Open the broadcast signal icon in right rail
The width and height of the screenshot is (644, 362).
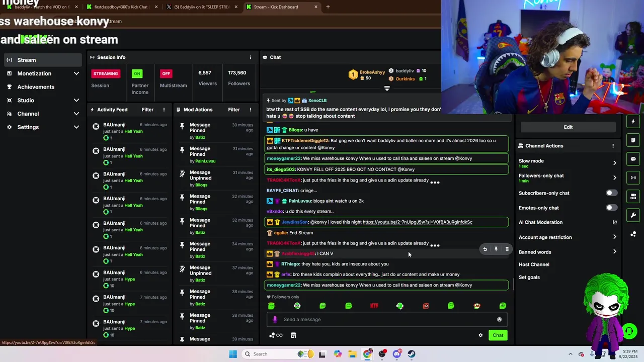point(633,177)
